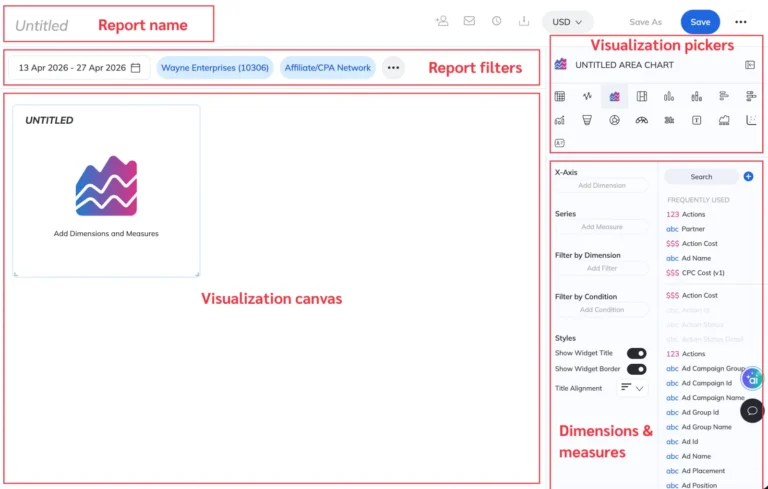Click the Add Filter field
The width and height of the screenshot is (768, 489).
(x=601, y=268)
